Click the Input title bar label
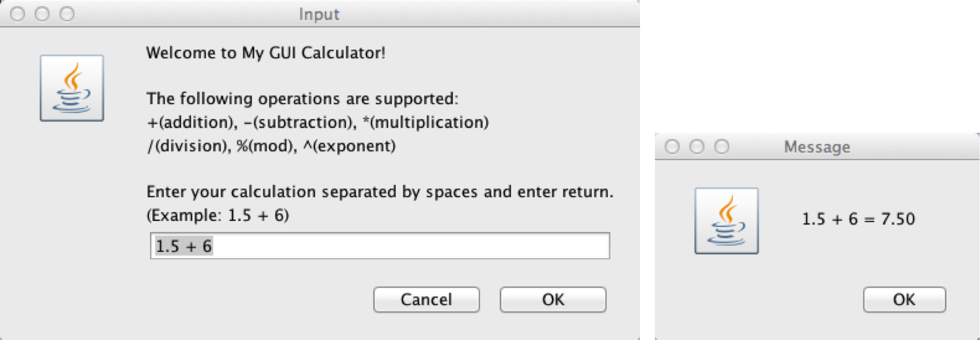This screenshot has width=980, height=340. click(319, 14)
